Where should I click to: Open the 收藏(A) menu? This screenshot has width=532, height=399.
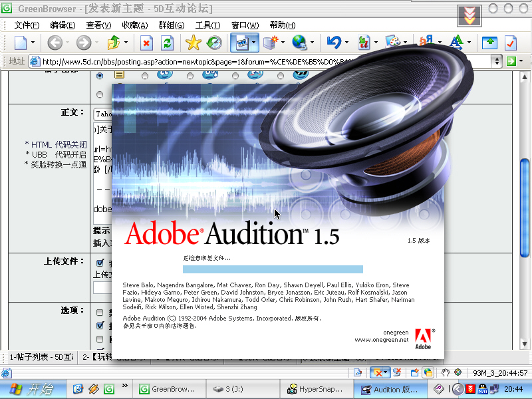pos(135,25)
